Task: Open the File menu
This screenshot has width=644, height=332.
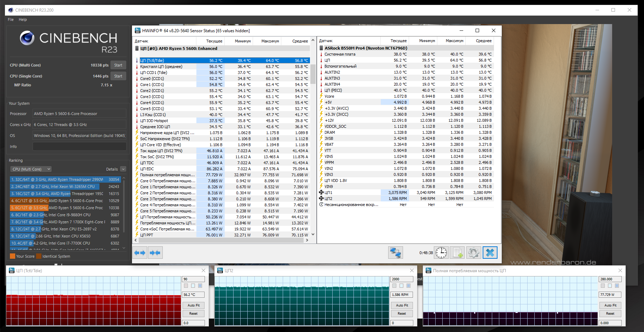Action: click(11, 19)
